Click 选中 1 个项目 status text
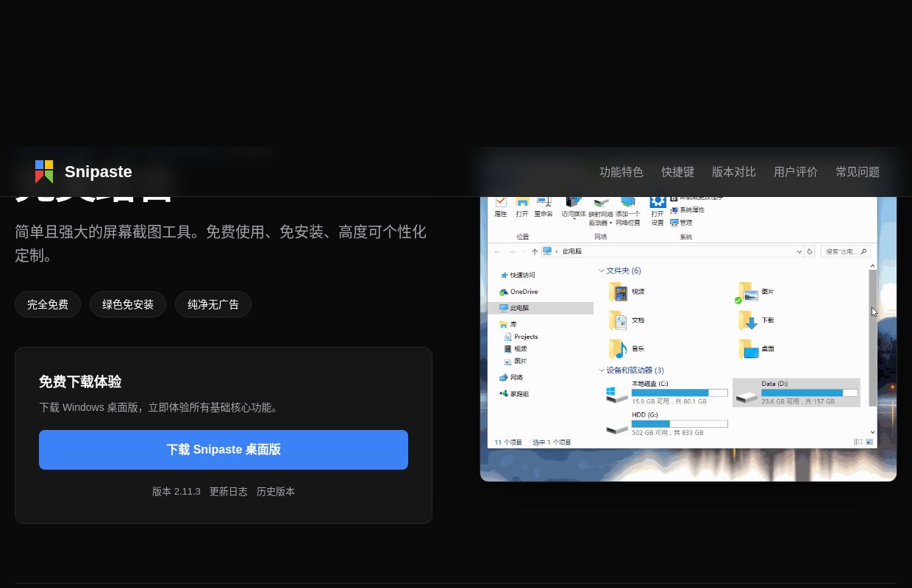This screenshot has width=912, height=588. click(552, 442)
